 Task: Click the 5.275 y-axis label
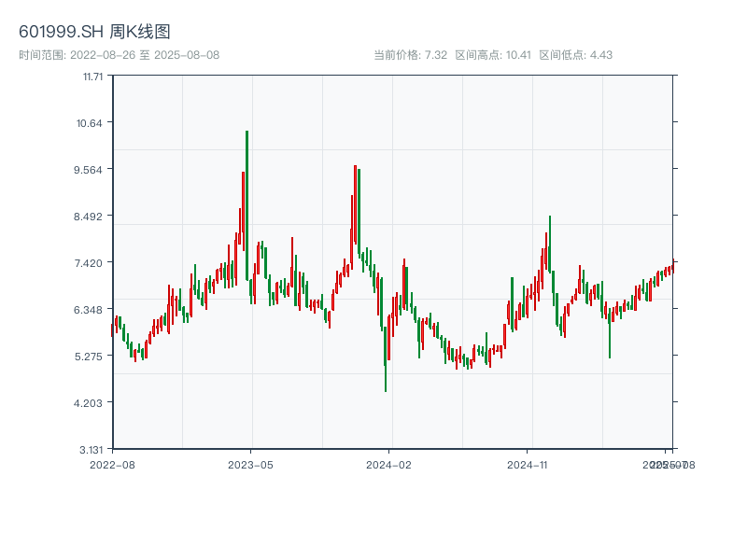(92, 356)
